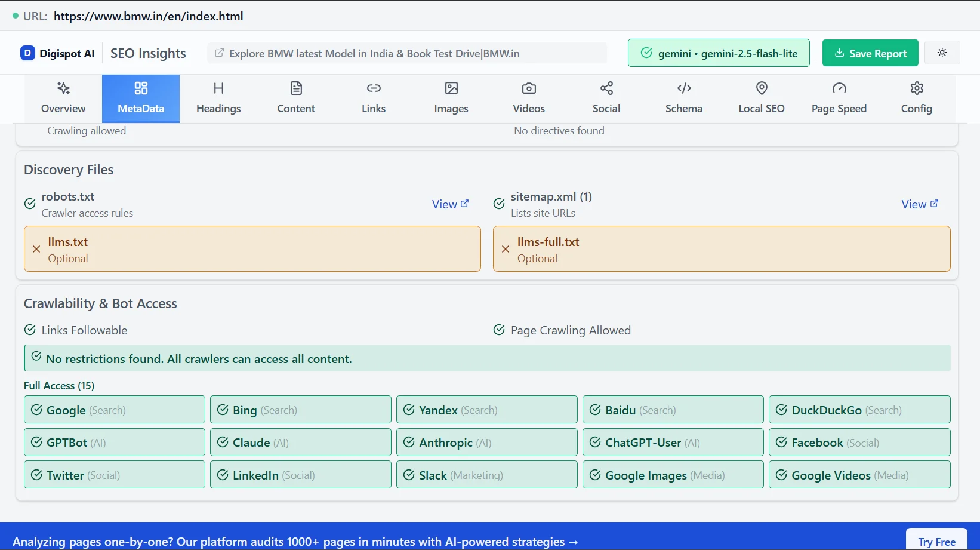Open the Headings tab
The width and height of the screenshot is (980, 550).
[x=218, y=99]
